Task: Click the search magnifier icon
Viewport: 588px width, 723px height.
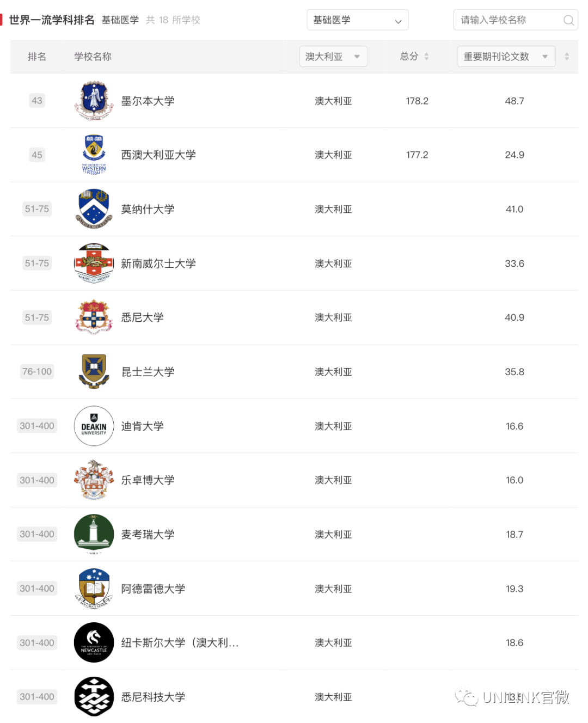Action: click(x=568, y=20)
